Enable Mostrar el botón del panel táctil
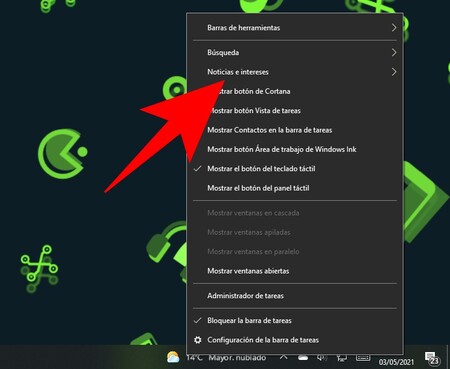 click(295, 188)
